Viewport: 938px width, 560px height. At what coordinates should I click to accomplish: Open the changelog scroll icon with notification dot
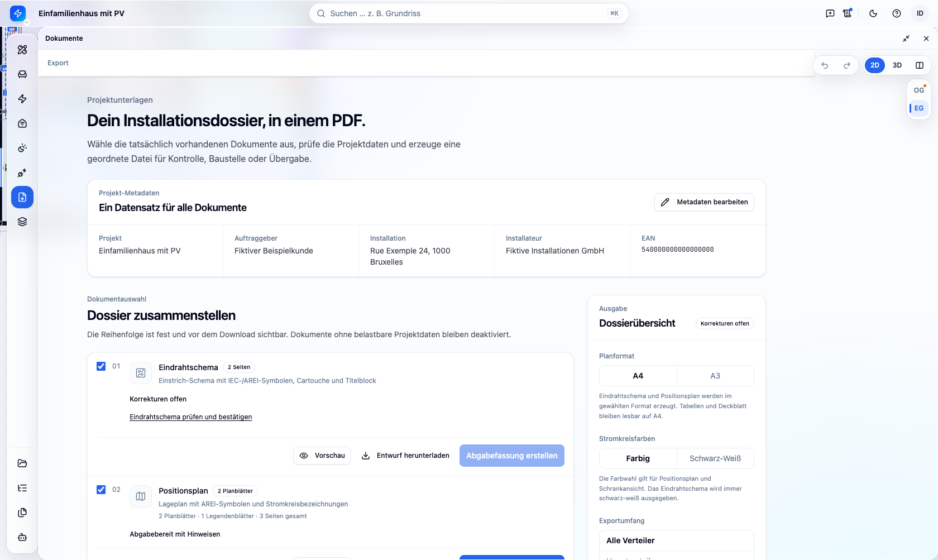848,13
